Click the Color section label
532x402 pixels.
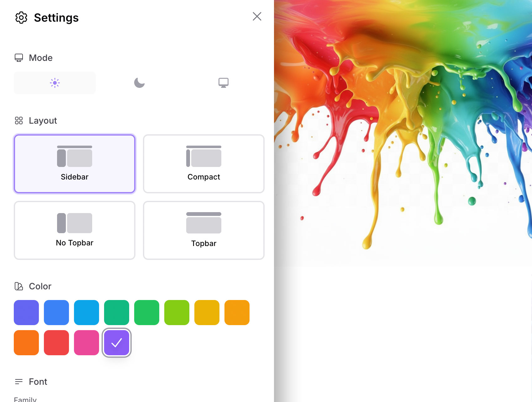point(40,286)
